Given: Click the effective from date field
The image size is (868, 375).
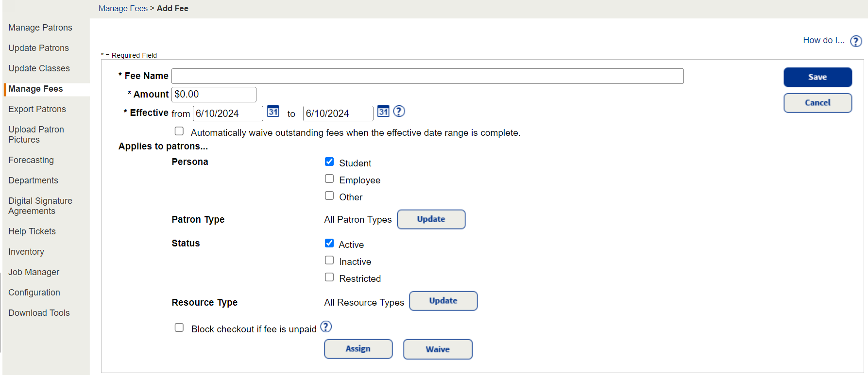Looking at the screenshot, I should (228, 114).
